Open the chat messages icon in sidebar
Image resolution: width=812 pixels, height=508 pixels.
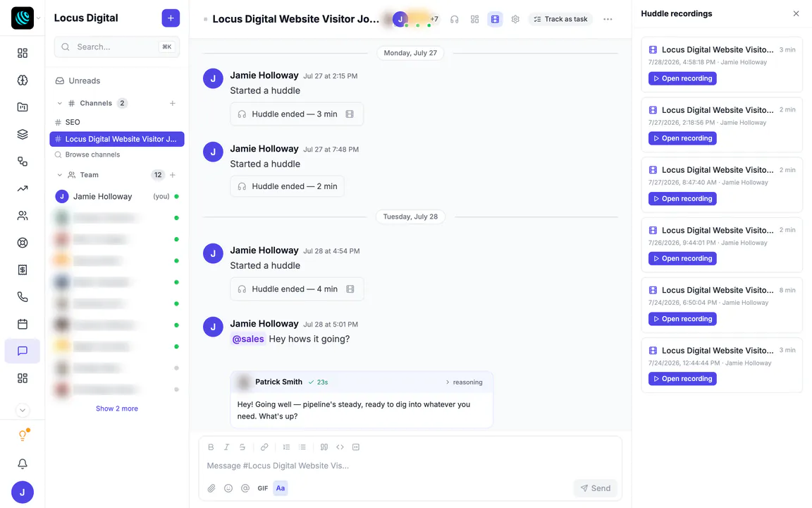(x=23, y=351)
